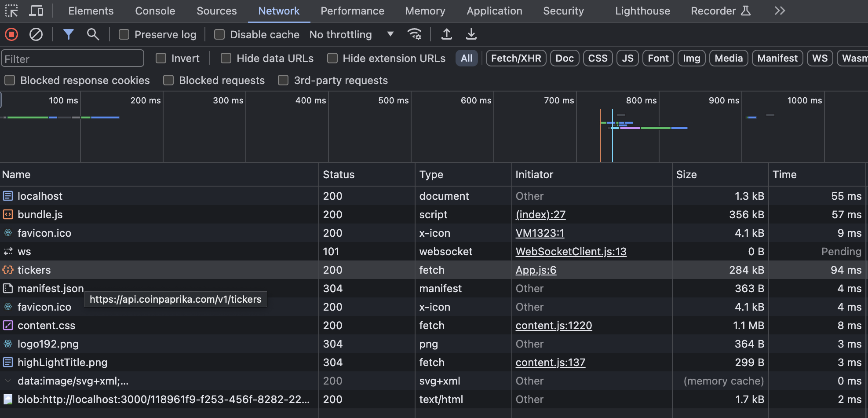Screen dimensions: 868x418
Task: Import HAR file with upload arrow
Action: coord(447,34)
